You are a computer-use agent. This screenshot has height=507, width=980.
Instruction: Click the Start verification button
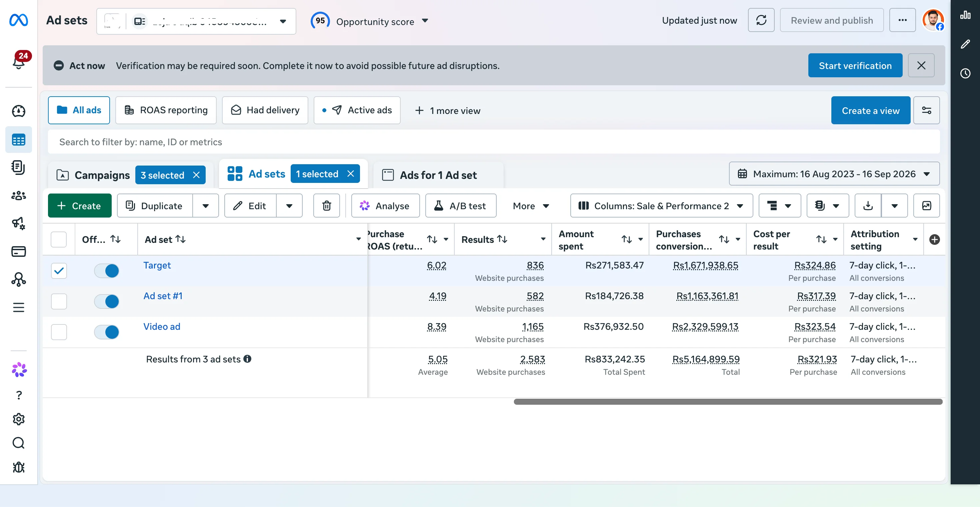click(x=855, y=65)
